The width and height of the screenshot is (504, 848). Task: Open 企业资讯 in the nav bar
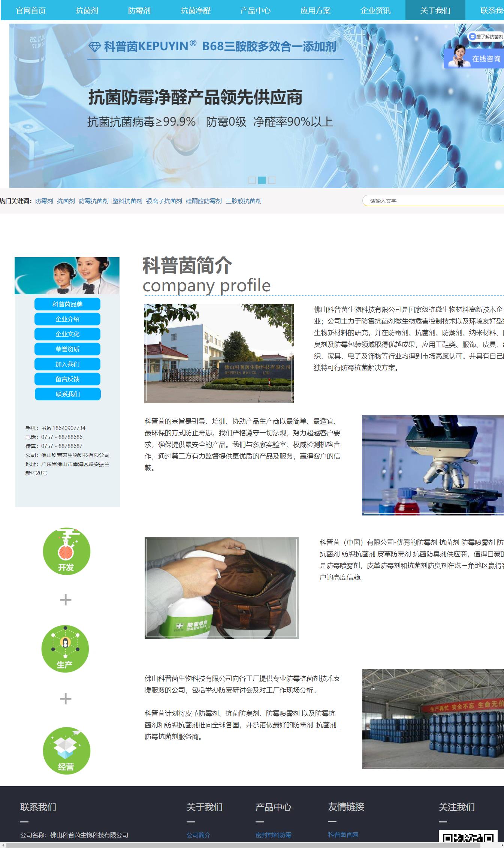375,10
